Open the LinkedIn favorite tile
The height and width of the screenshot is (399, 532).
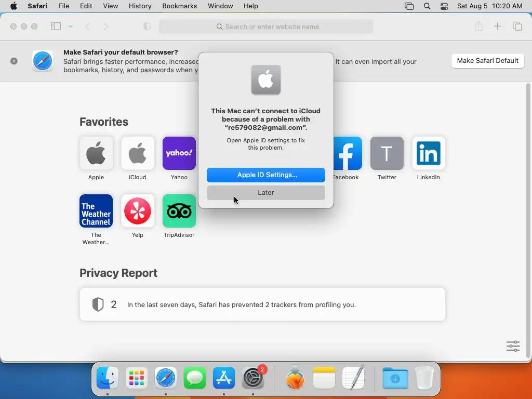[429, 153]
